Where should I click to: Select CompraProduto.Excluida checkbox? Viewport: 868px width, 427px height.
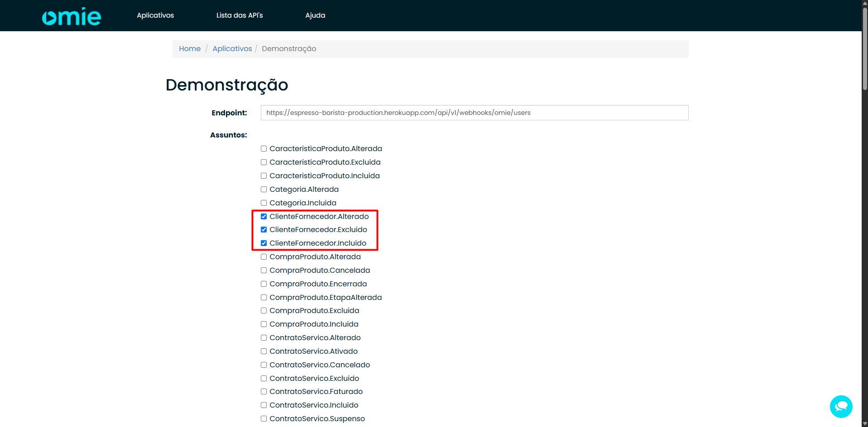(264, 311)
